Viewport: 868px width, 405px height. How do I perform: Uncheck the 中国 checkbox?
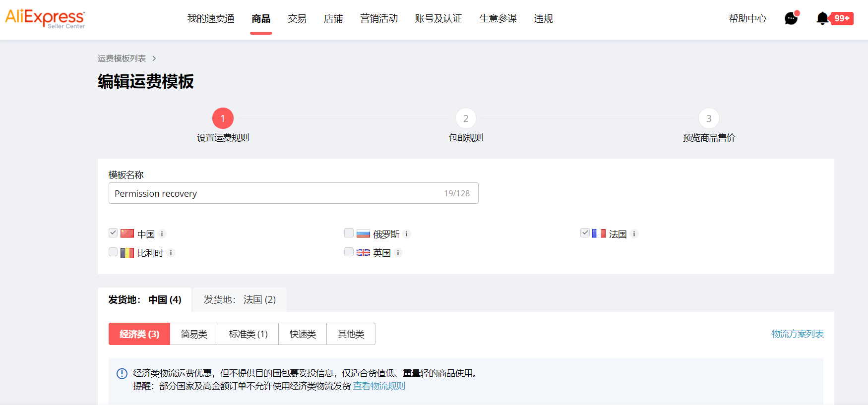pos(113,233)
